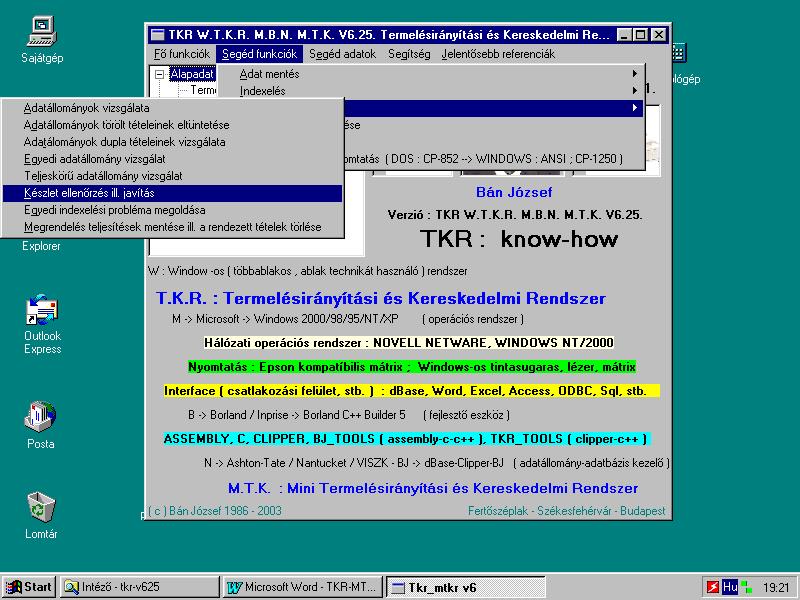Choose Adatállományok vizsgálata

(172, 108)
